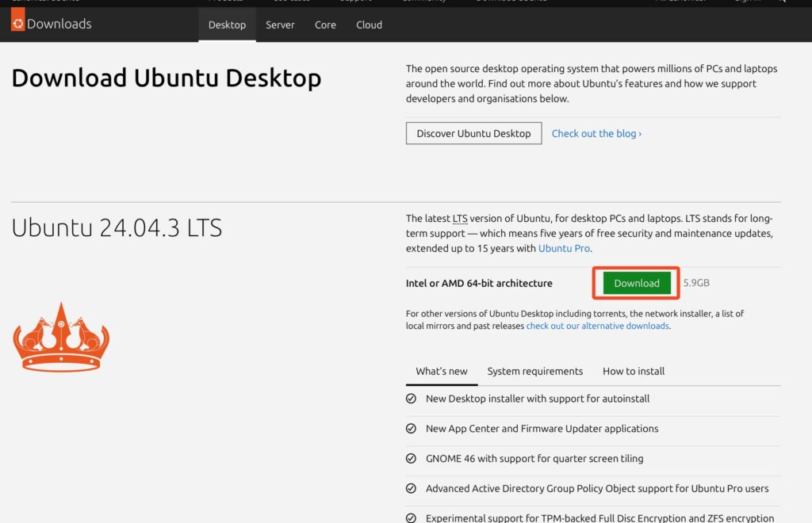The image size is (812, 523).
Task: Click checkmark icon beside New Desktop installer
Action: coord(411,399)
